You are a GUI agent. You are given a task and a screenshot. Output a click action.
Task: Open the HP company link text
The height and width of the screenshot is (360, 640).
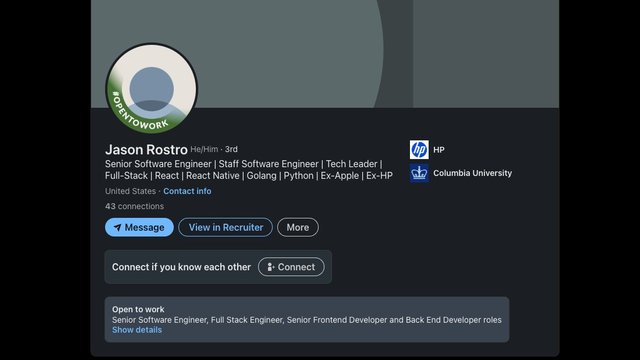coord(439,150)
